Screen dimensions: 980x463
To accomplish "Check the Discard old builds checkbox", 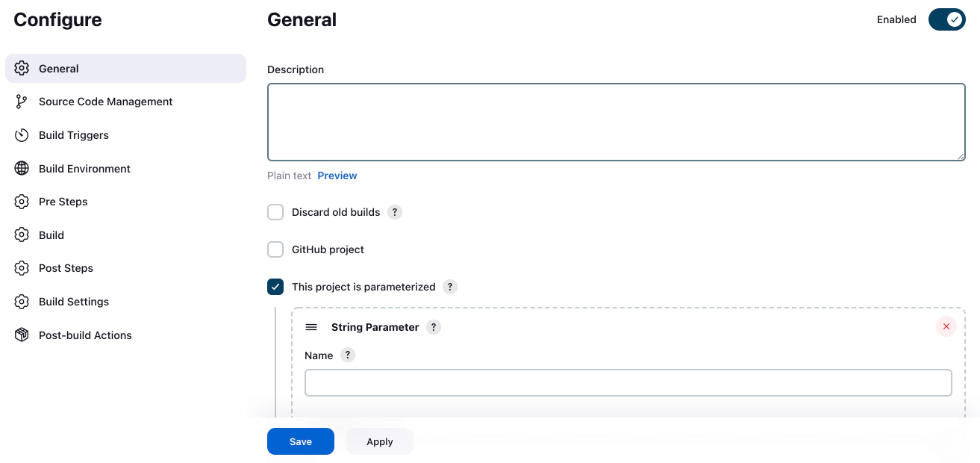I will [x=275, y=212].
